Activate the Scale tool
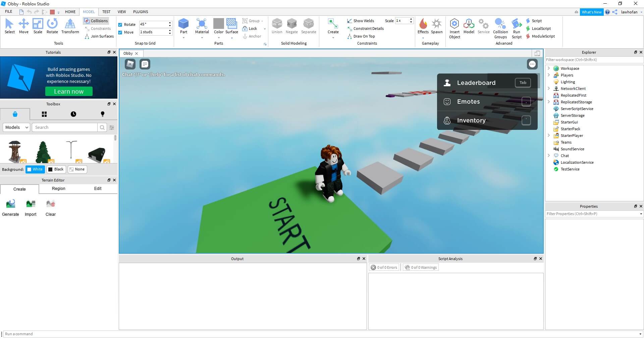 click(38, 26)
